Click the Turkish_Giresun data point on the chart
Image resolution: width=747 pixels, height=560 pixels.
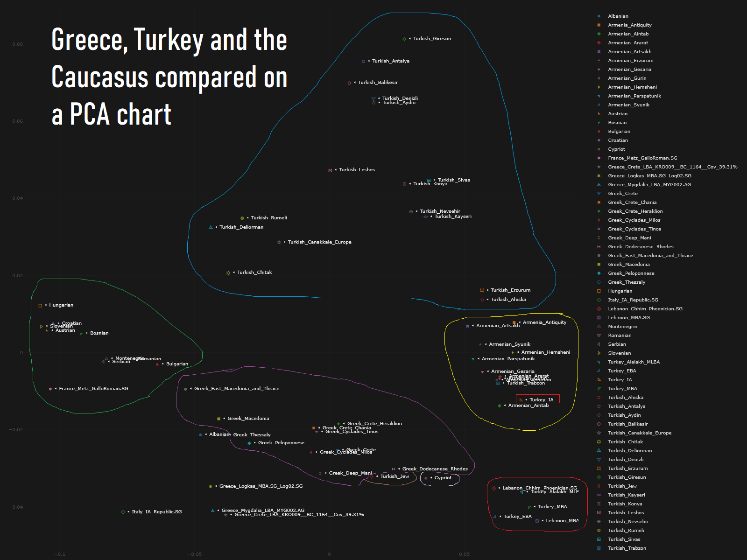pos(404,39)
